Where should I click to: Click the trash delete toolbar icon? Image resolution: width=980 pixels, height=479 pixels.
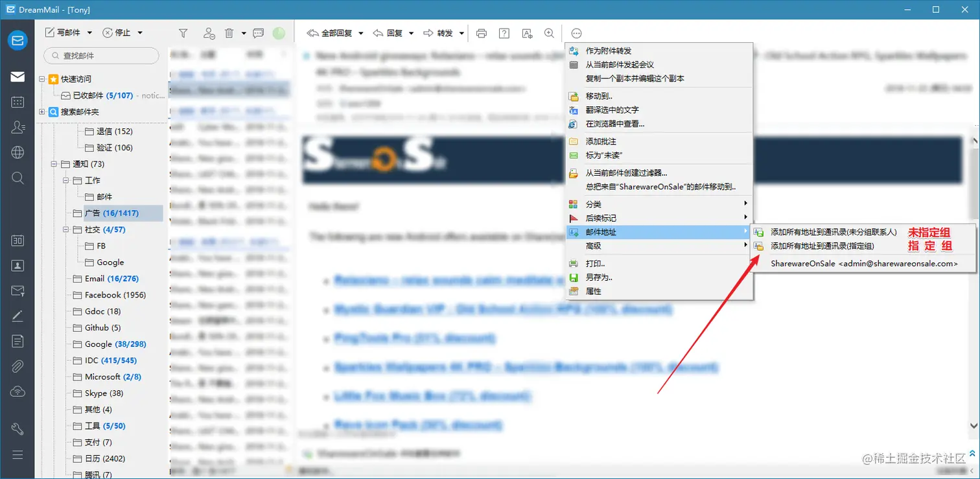tap(229, 33)
